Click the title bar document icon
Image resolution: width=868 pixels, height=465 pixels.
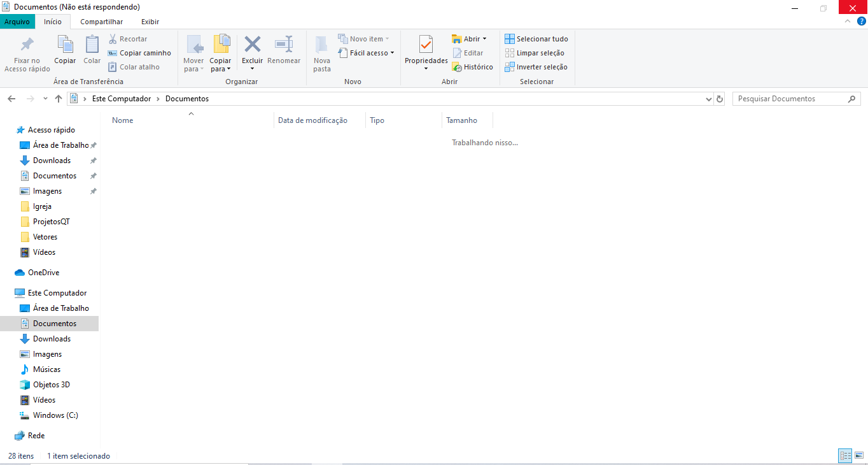point(6,7)
